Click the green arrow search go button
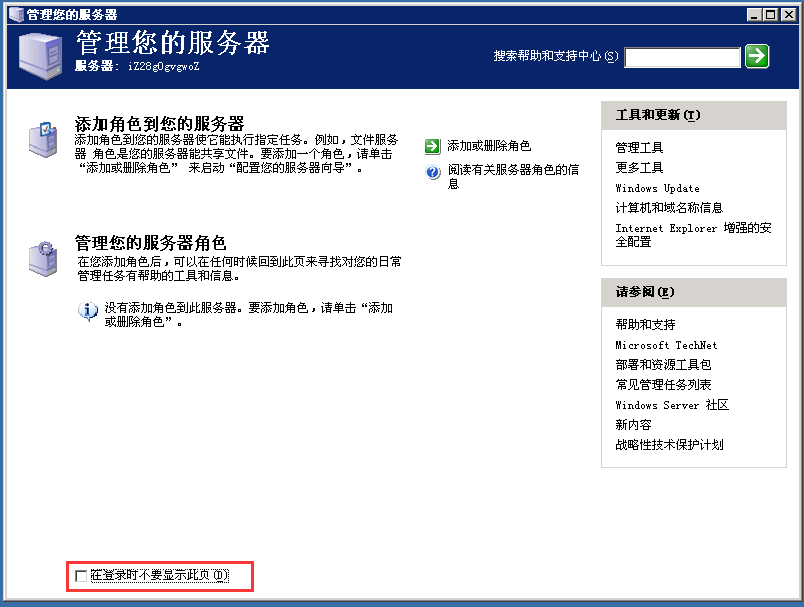This screenshot has width=804, height=607. 757,56
